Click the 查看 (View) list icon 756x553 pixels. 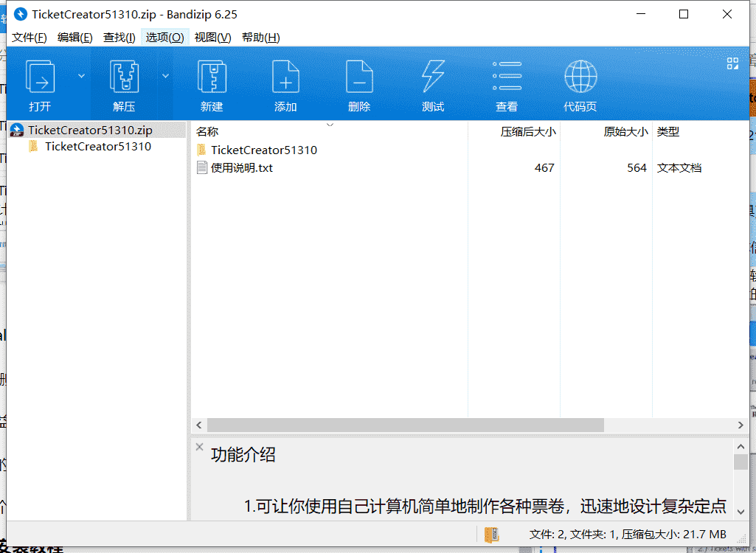point(507,76)
